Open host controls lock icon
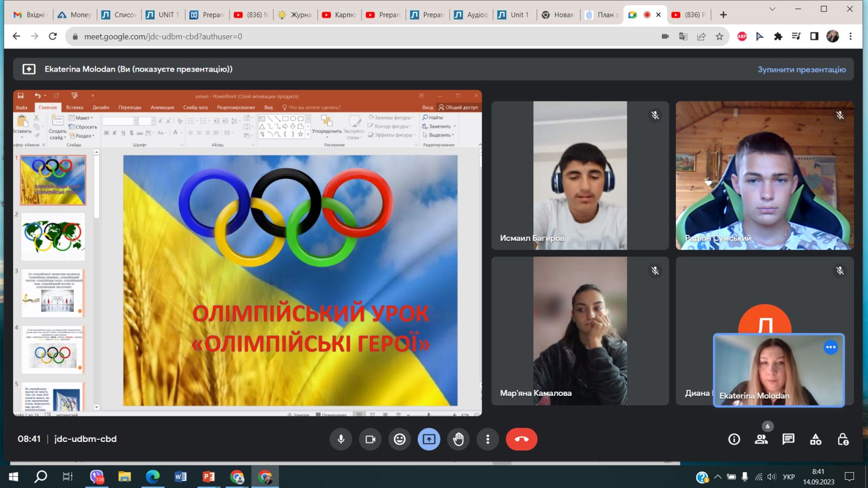This screenshot has height=488, width=868. click(x=843, y=439)
